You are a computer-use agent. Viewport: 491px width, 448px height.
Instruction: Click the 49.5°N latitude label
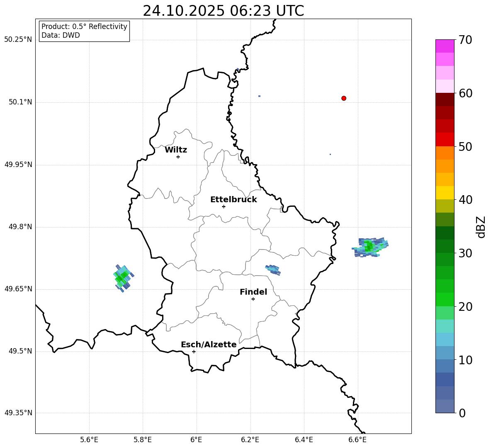click(20, 351)
